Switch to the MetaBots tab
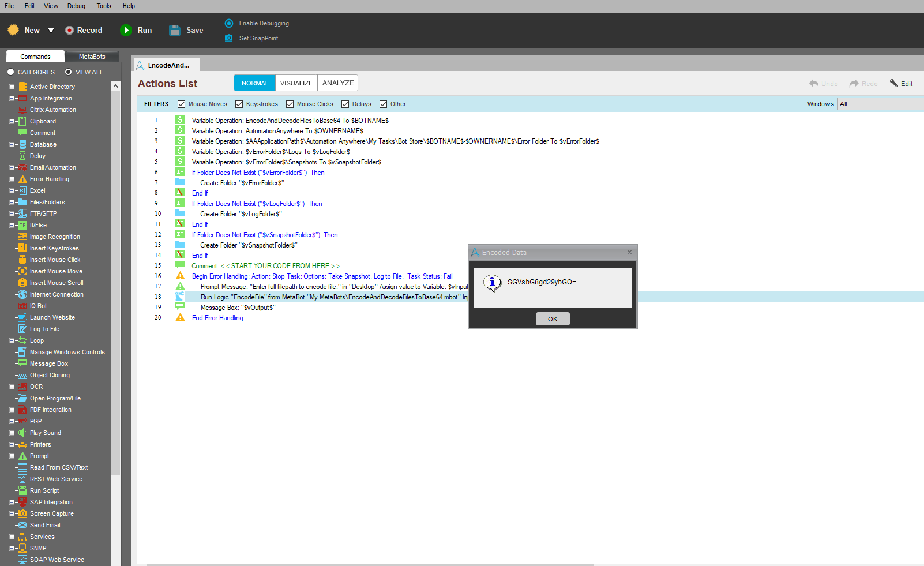924x566 pixels. [x=92, y=57]
